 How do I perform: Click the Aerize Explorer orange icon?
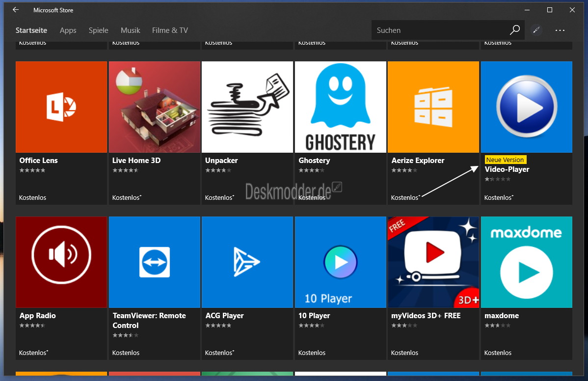point(433,107)
